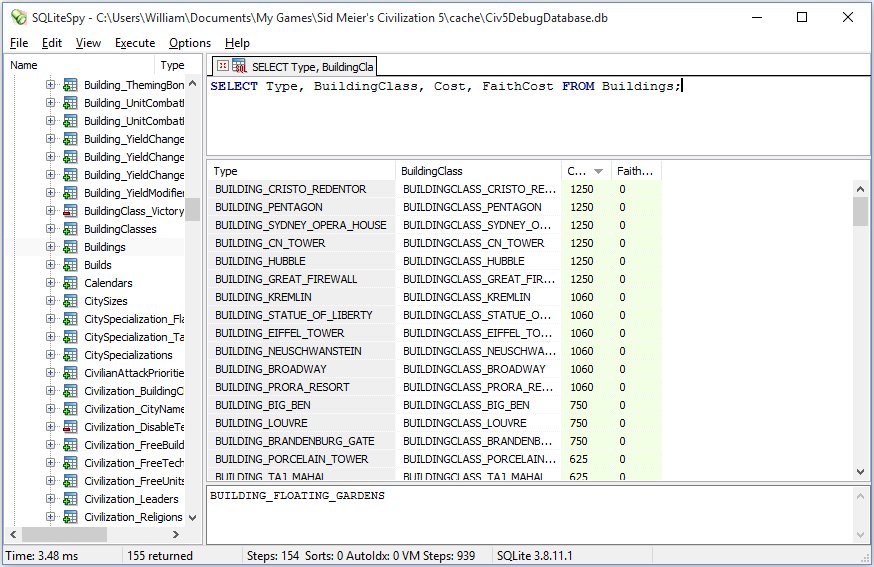Sort results by the Type column header

pos(302,171)
